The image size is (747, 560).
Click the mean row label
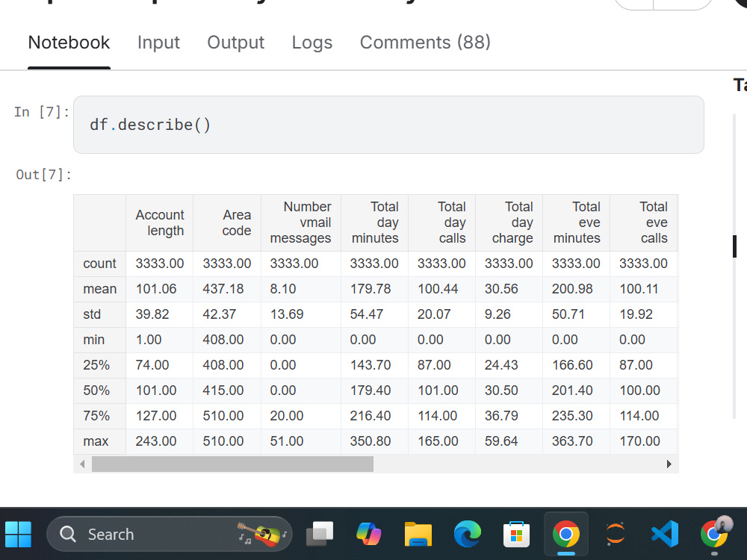pos(99,288)
